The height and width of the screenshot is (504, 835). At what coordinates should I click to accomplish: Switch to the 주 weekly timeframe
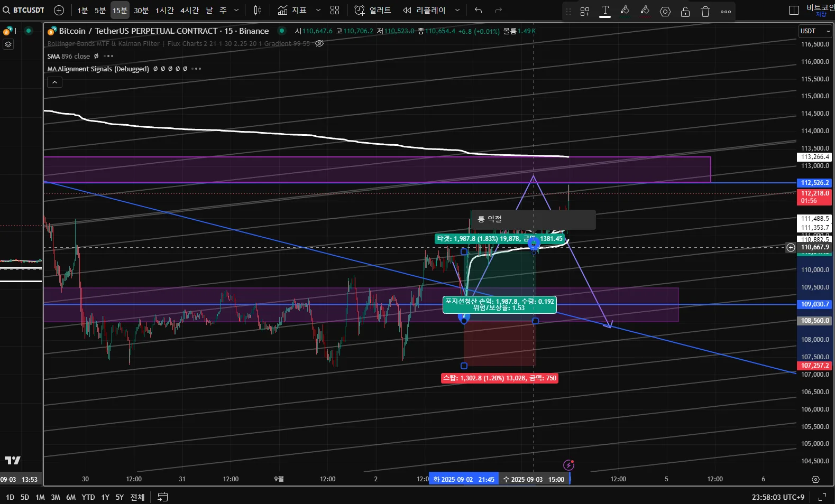223,11
